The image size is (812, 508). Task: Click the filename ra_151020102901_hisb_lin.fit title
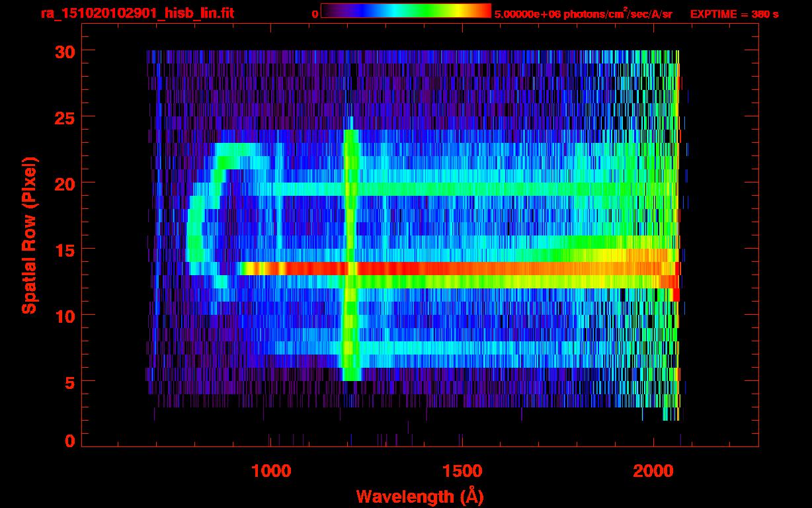tap(136, 13)
